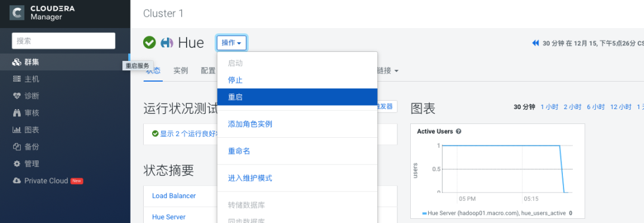The image size is (644, 223).
Task: Set chart range to 1 小时
Action: (x=549, y=107)
